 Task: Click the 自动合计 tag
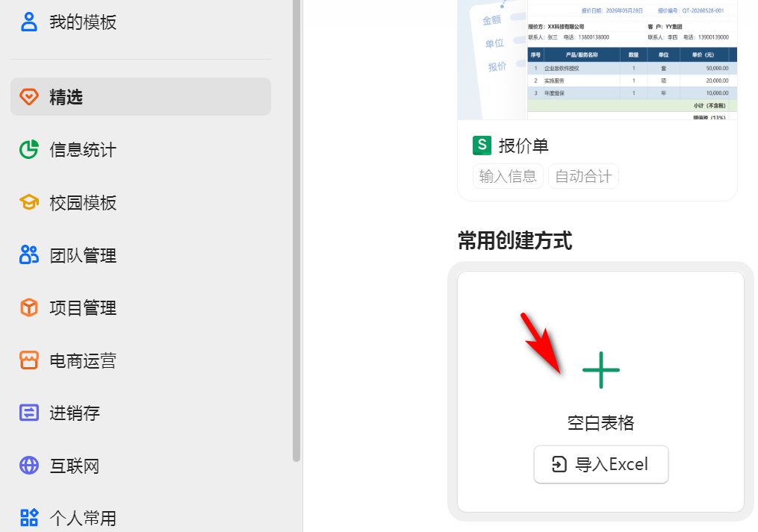[583, 176]
